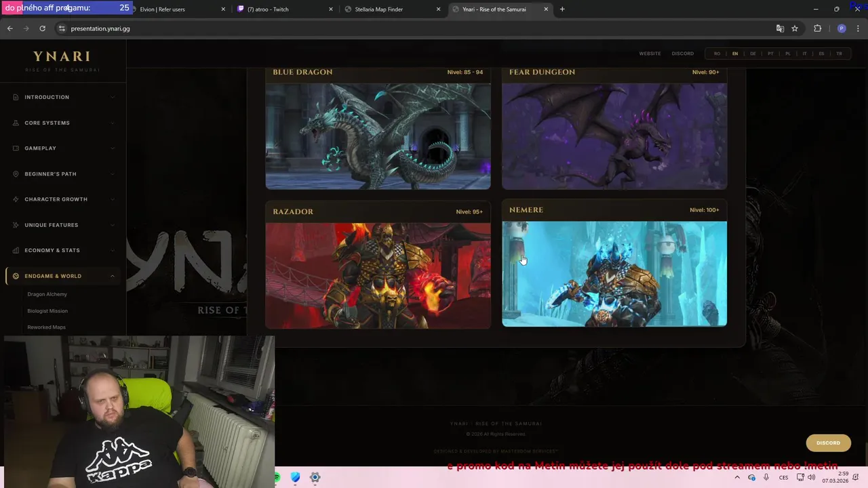Open a new browser tab with plus icon
Viewport: 868px width, 488px height.
562,9
